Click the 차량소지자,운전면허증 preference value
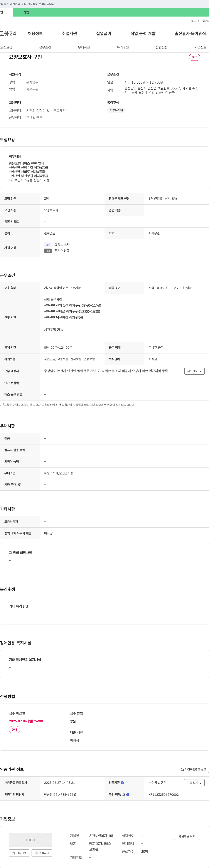Image resolution: width=209 pixels, height=868 pixels. 59,473
